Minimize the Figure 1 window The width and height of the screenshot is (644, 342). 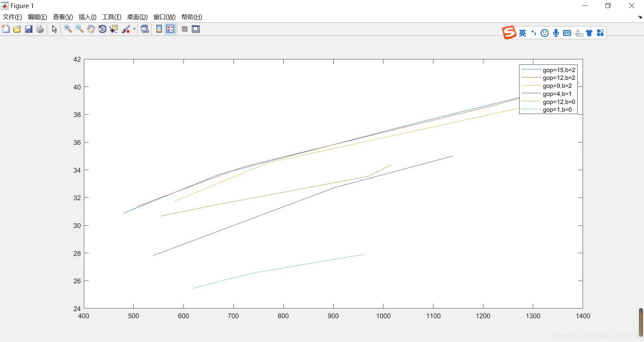pos(585,6)
